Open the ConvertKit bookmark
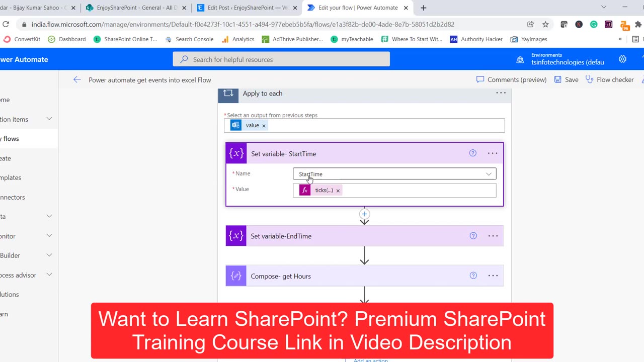 (x=22, y=39)
